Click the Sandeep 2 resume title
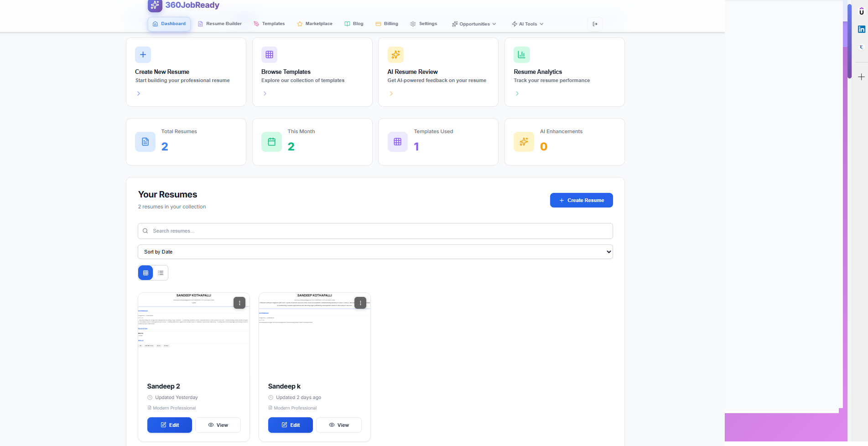Viewport: 868px width, 446px height. [163, 386]
